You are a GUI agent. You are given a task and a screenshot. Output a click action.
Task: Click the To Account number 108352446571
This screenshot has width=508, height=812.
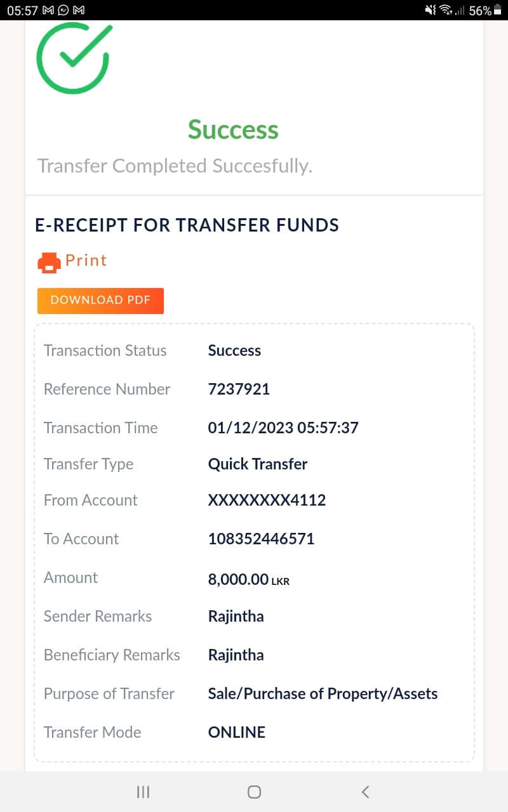click(261, 539)
